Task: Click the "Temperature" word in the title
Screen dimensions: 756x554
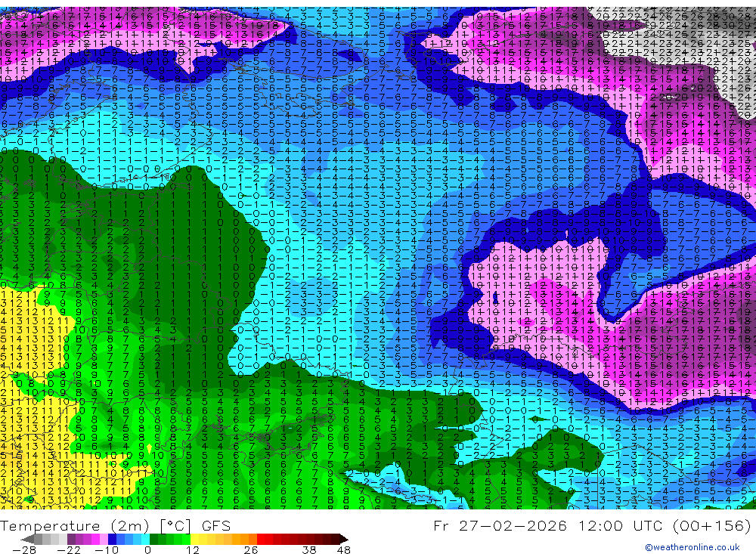Action: 50,526
